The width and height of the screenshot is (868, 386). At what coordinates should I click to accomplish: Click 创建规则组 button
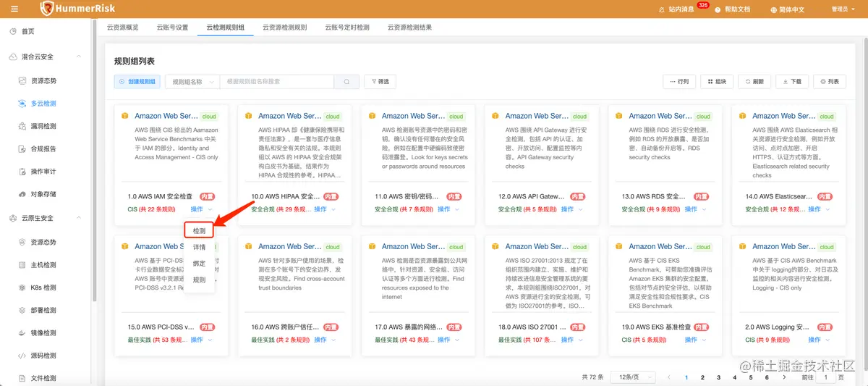pos(137,82)
